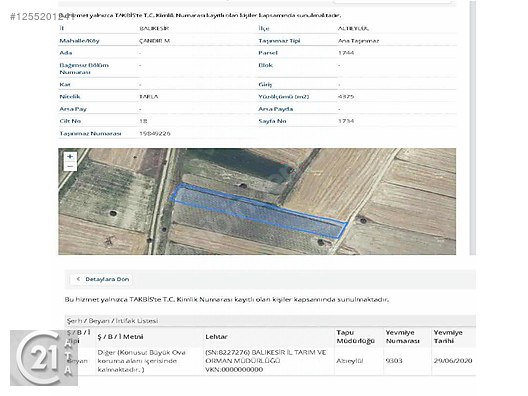The height and width of the screenshot is (396, 528).
Task: Click the Mahalle/Köy label
Action: tap(79, 41)
